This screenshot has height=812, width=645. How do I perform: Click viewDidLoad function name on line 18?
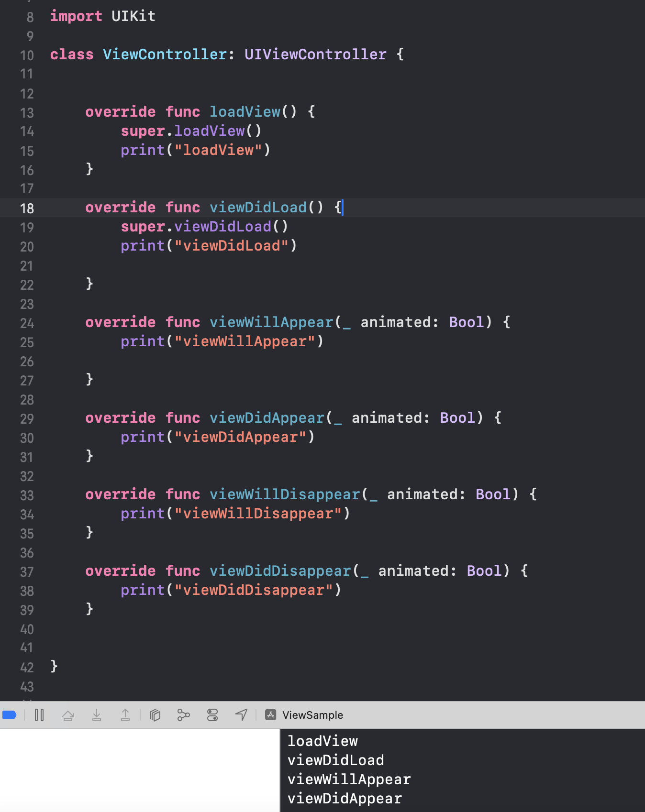tap(258, 208)
